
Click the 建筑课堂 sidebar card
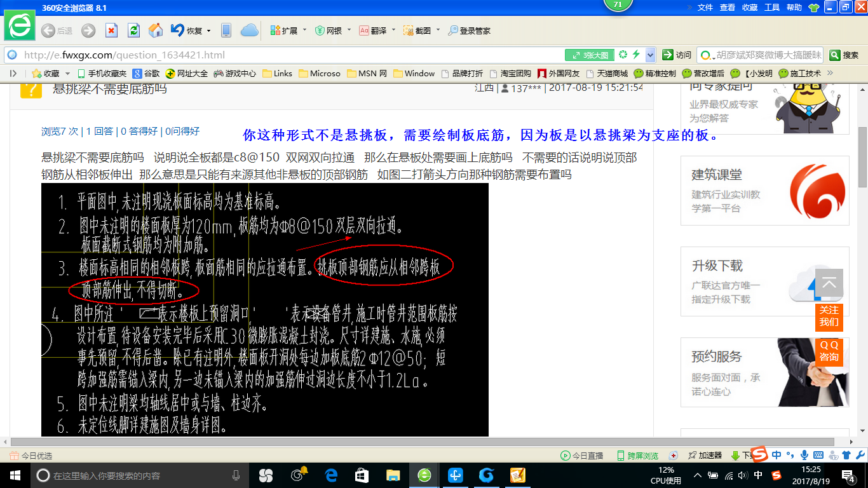[764, 191]
